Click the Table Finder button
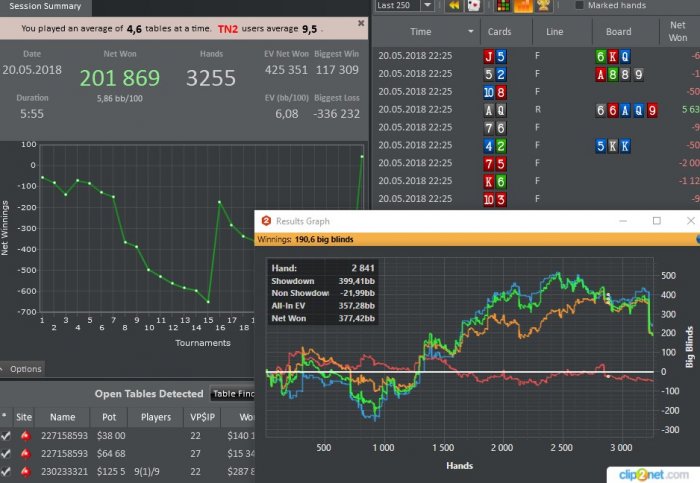 232,394
